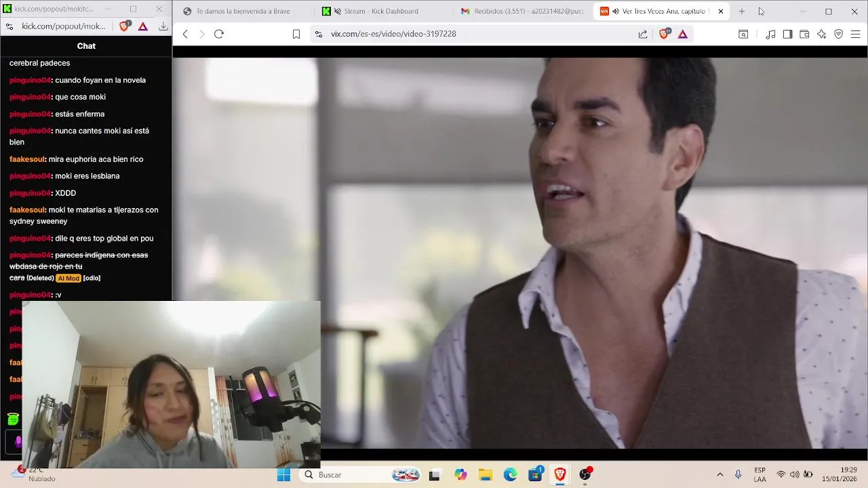The width and height of the screenshot is (868, 488).
Task: Switch to Te damos la bienvenida a Brave tab
Action: (x=243, y=12)
